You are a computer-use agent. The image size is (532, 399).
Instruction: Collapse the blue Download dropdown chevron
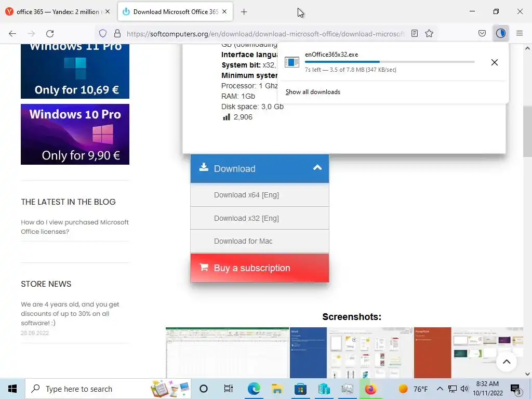(x=317, y=167)
